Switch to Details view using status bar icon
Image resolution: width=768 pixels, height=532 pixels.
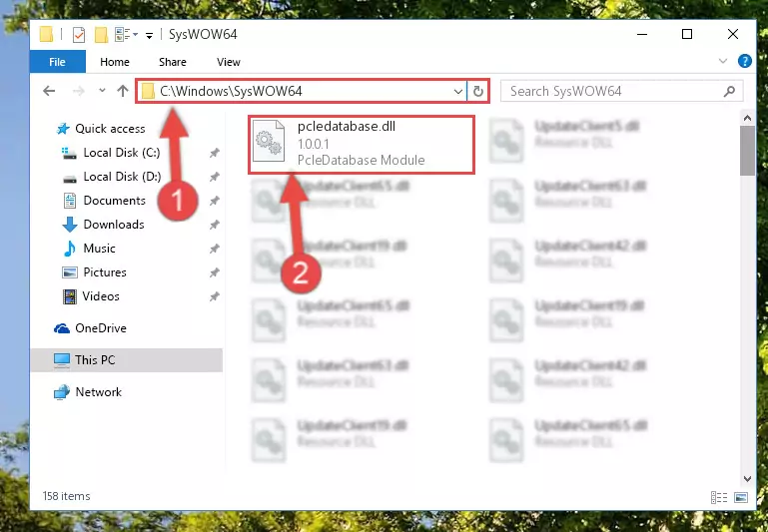(x=718, y=498)
